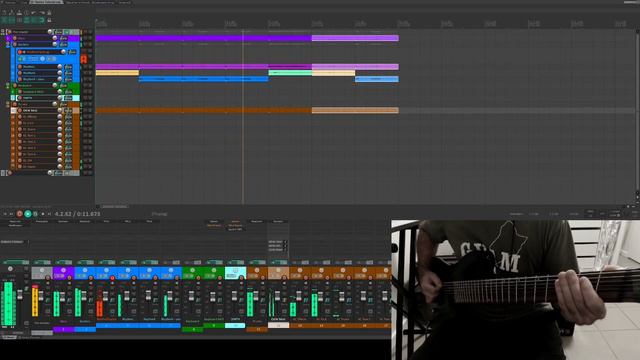Click the circle icon on cyan mixer strip

coord(235,270)
